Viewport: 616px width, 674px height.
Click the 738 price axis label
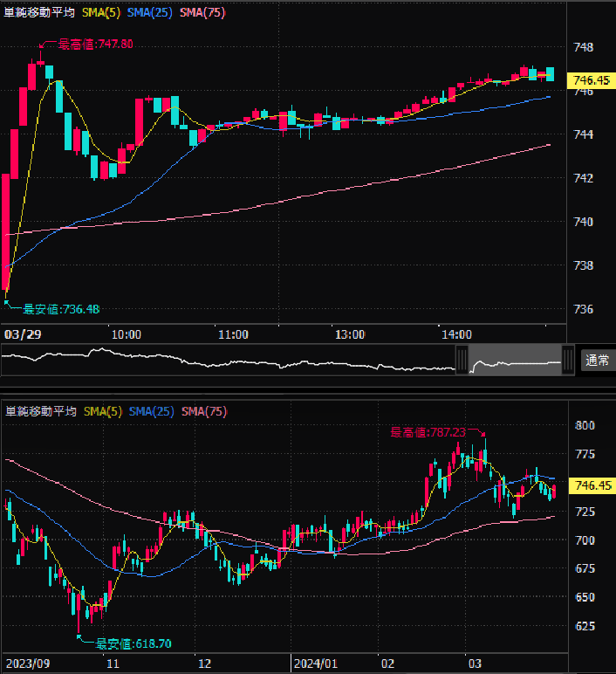click(x=584, y=265)
